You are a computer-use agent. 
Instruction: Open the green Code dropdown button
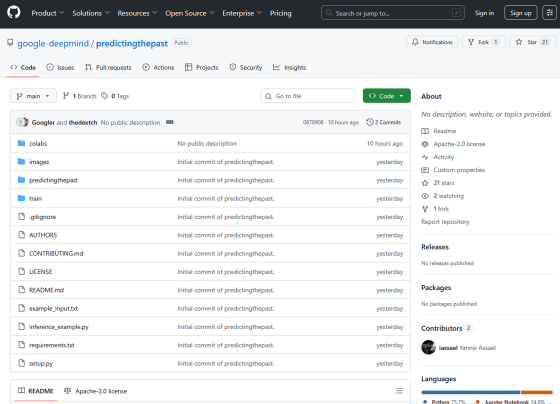pos(386,96)
